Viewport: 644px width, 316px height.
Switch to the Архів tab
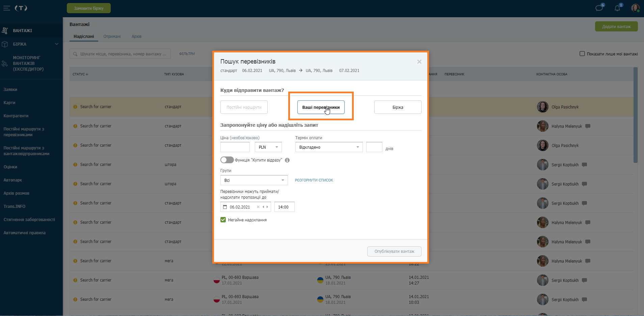click(137, 37)
